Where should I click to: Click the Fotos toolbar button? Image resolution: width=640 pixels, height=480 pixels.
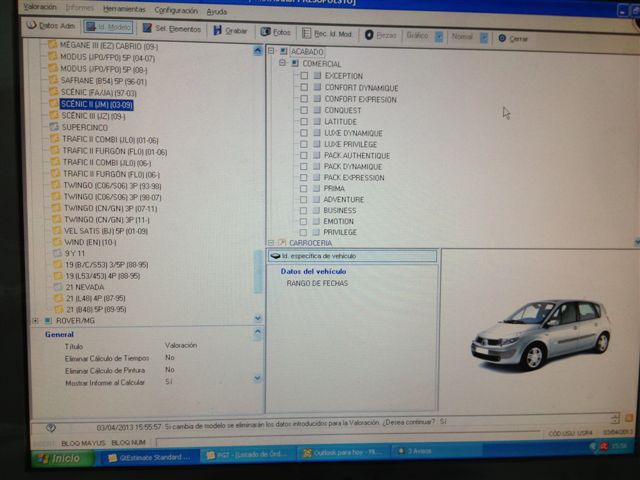[x=276, y=32]
